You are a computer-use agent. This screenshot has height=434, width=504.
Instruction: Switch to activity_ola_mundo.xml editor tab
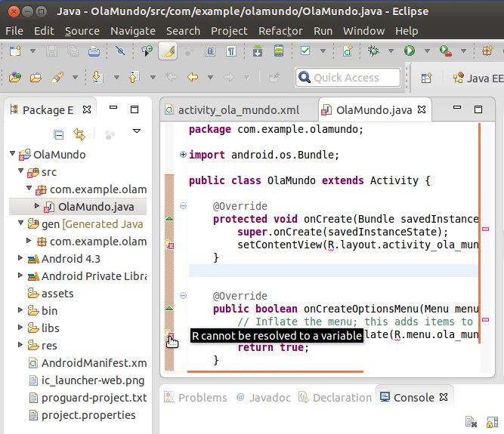pyautogui.click(x=239, y=110)
